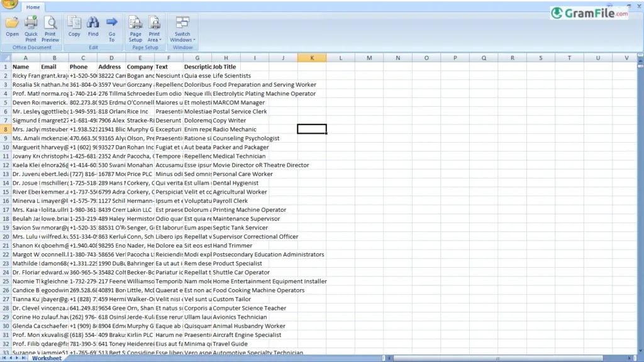Go to the first sheet arrow

(4, 358)
